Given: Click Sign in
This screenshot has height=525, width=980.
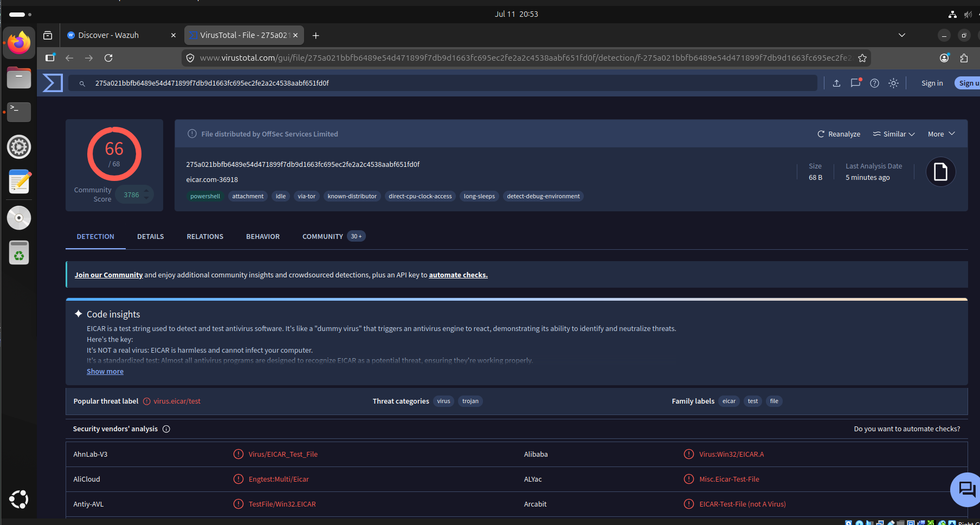Looking at the screenshot, I should [932, 83].
